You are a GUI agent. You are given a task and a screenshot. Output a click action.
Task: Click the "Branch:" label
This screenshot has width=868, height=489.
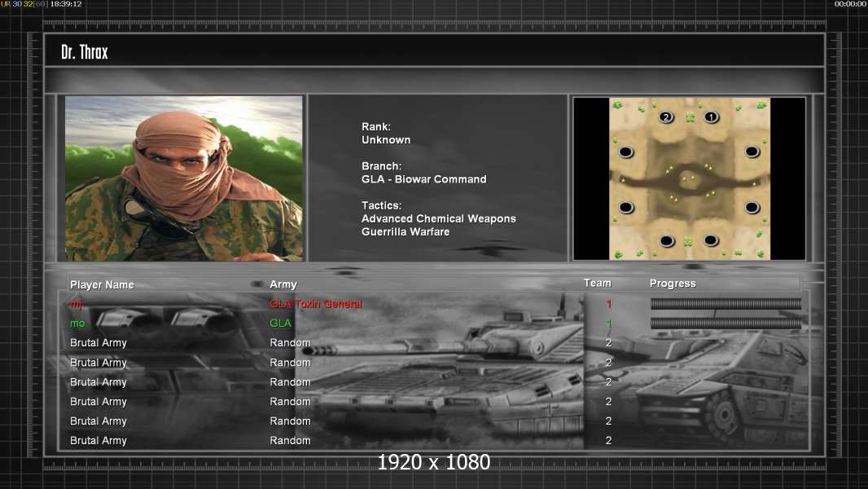pos(381,166)
